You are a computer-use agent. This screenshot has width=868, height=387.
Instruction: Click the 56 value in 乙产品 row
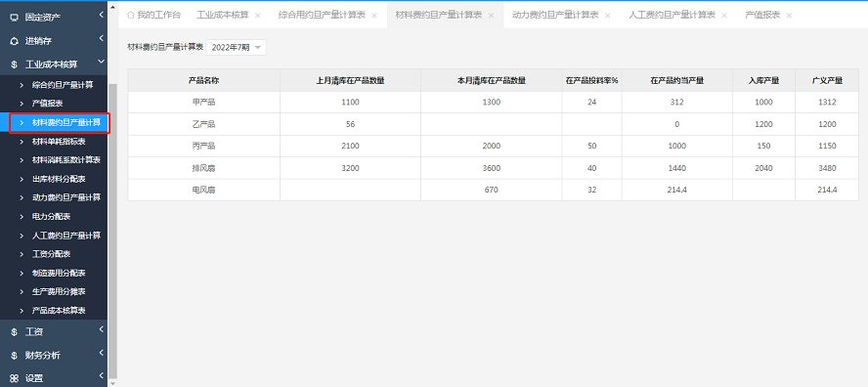pos(350,124)
